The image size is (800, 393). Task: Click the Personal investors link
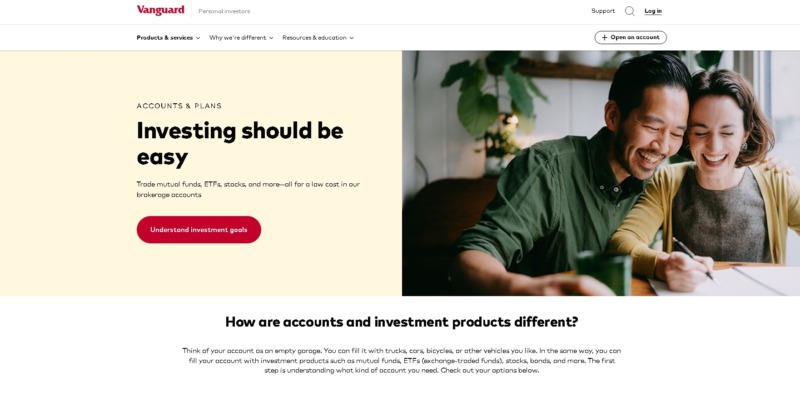pyautogui.click(x=224, y=11)
